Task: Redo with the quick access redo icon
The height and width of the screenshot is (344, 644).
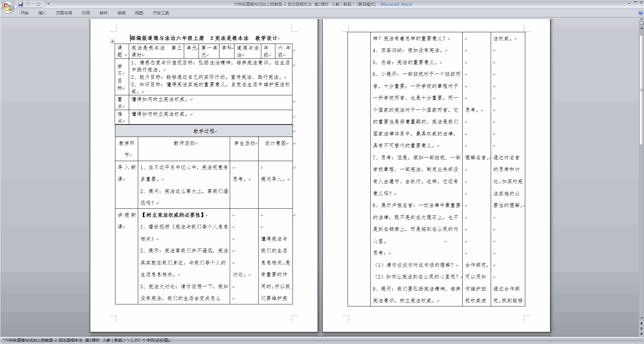Action: click(39, 4)
